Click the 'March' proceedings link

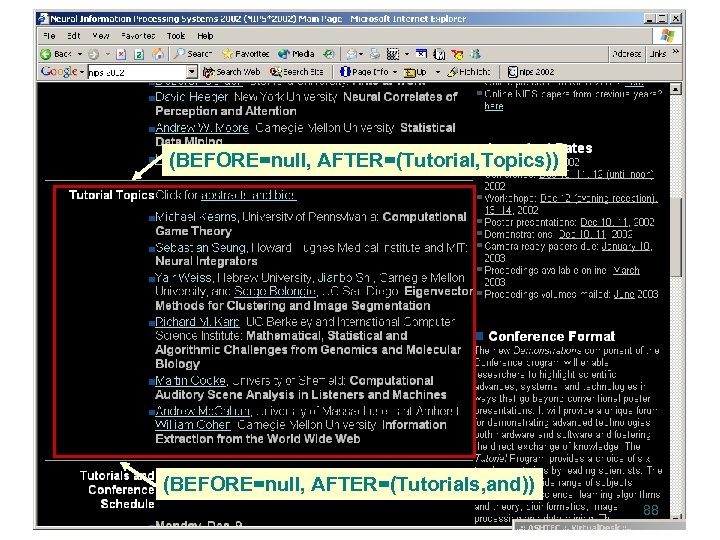tap(626, 270)
